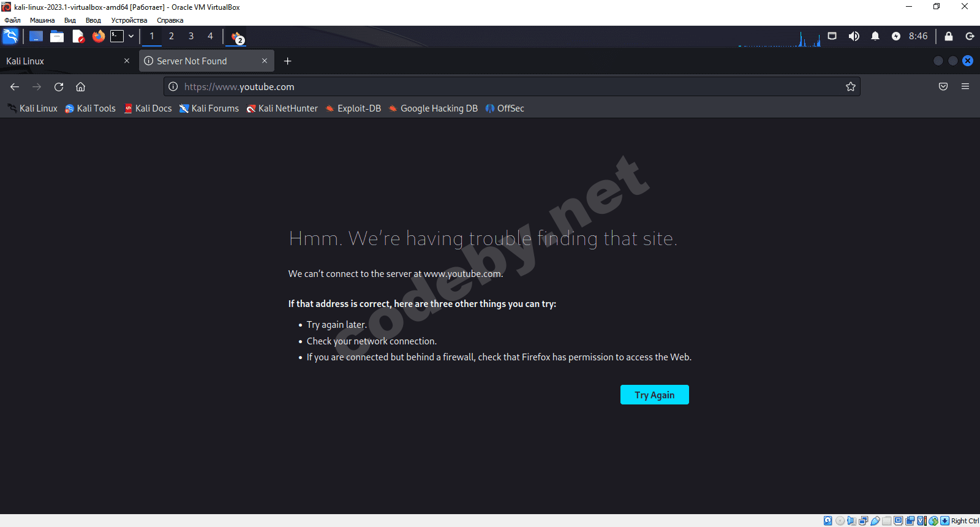Switch to workspace 1
This screenshot has height=527, width=980.
[x=152, y=36]
